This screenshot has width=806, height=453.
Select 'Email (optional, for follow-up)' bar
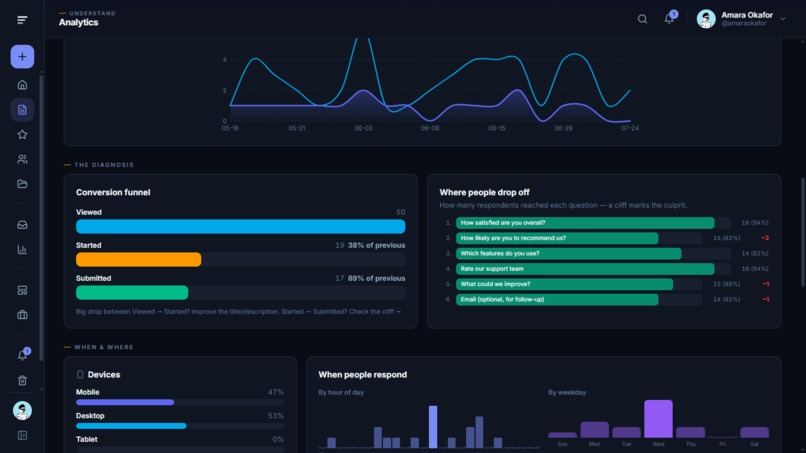coord(557,299)
